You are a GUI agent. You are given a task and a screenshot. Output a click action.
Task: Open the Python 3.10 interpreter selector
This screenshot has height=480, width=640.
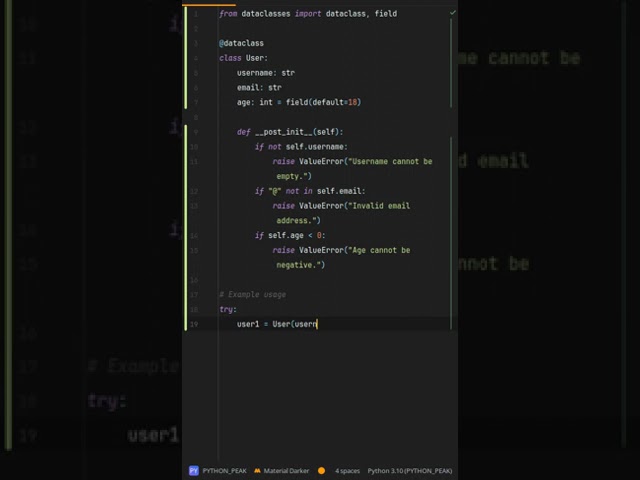(410, 471)
